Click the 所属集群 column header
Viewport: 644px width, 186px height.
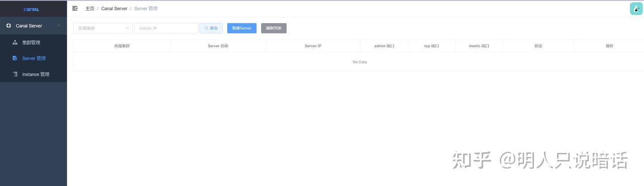[x=122, y=46]
